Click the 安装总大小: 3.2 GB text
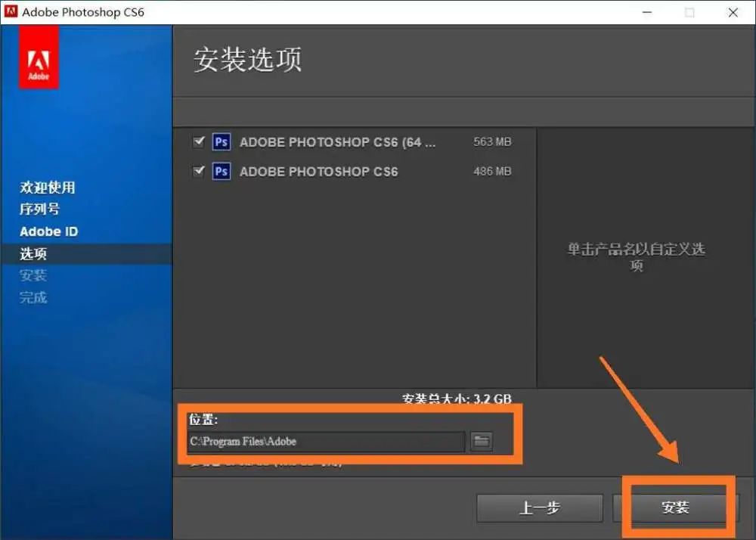 [457, 399]
